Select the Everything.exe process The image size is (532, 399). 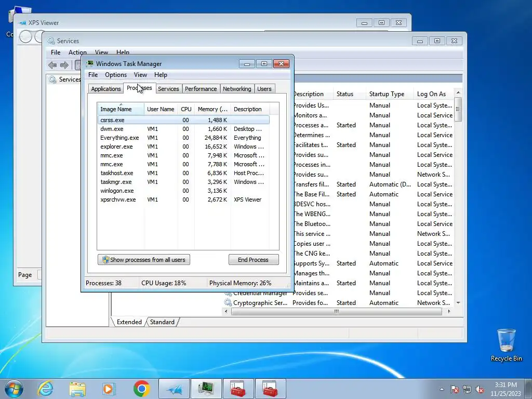coord(183,138)
